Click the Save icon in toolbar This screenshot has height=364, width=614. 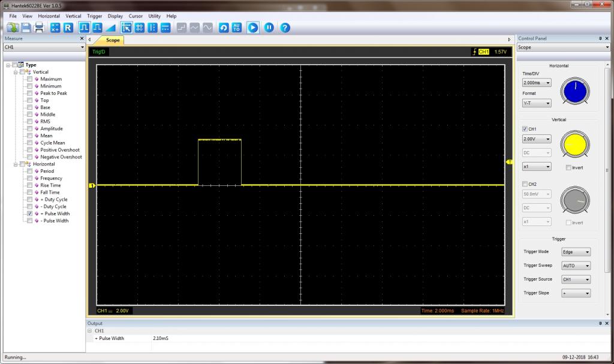(x=26, y=28)
